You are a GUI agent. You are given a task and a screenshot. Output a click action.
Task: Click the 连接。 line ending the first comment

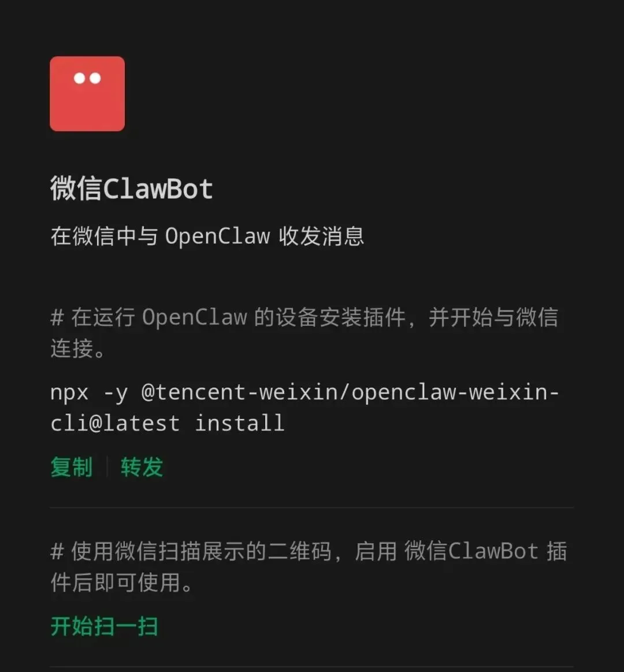click(x=77, y=348)
